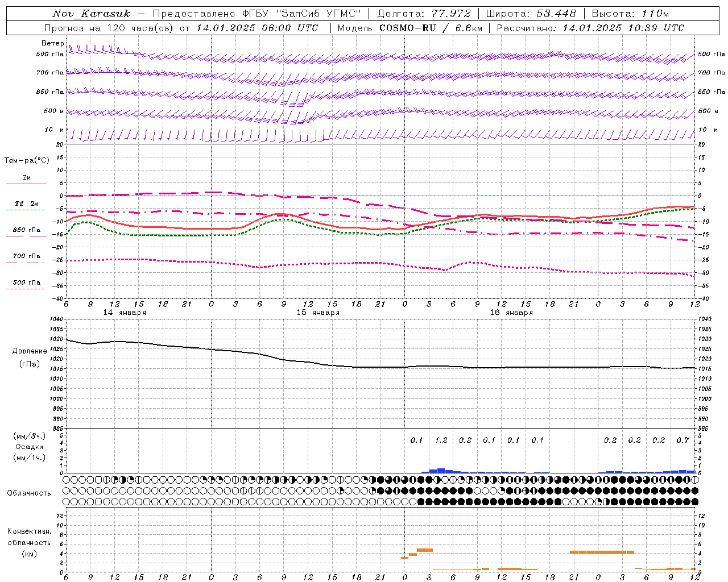Click the '16 января' date label
This screenshot has height=582, width=728.
[511, 313]
